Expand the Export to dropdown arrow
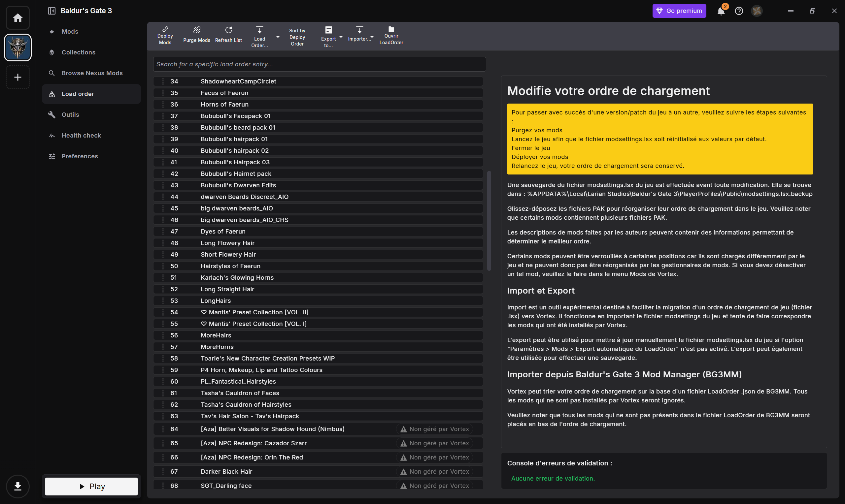845x504 pixels. coord(341,37)
